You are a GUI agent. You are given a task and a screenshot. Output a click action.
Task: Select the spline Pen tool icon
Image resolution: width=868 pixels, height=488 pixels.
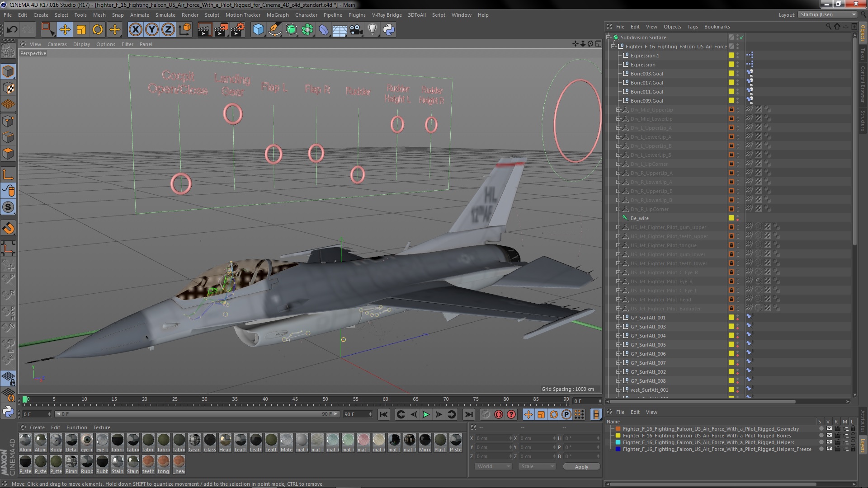pos(274,30)
